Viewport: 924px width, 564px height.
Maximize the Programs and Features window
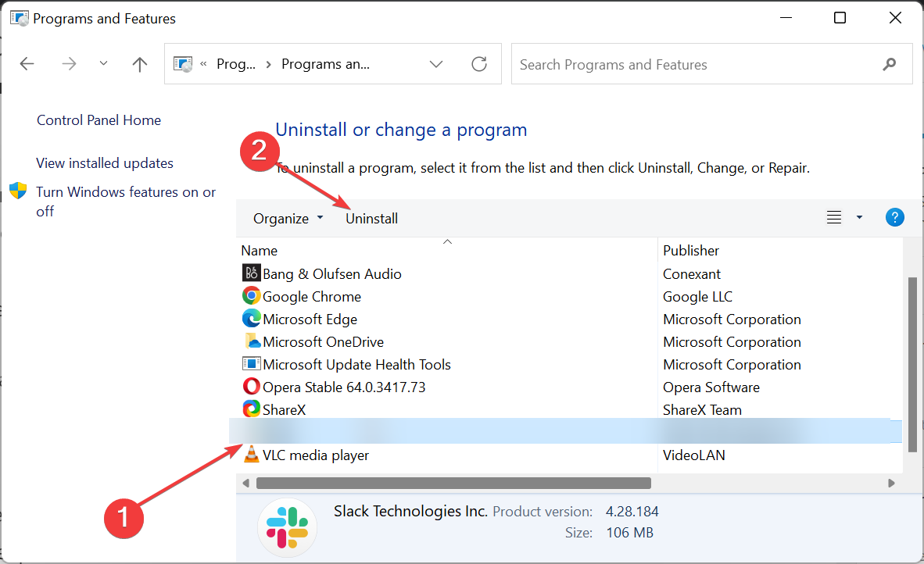click(x=840, y=18)
